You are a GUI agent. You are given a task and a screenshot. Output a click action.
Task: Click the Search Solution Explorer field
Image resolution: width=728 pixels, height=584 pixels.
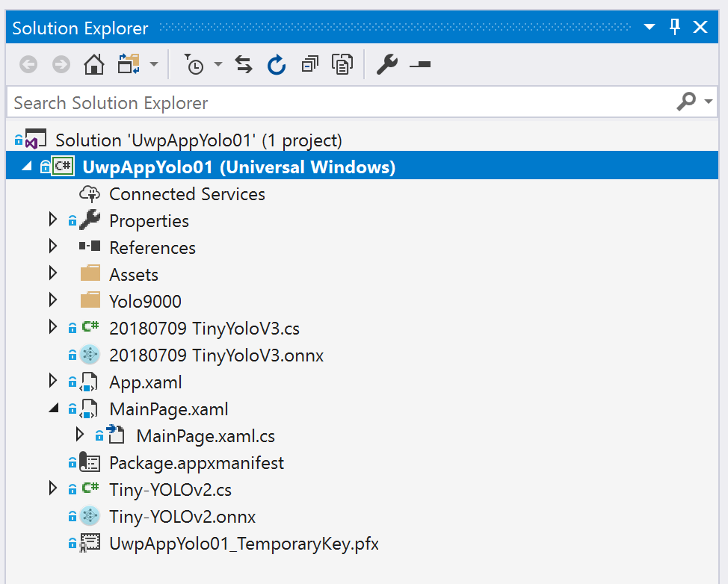336,102
